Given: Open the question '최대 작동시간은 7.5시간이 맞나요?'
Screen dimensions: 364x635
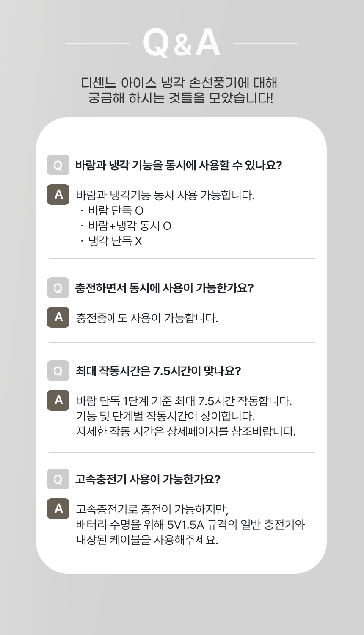Looking at the screenshot, I should (x=158, y=371).
